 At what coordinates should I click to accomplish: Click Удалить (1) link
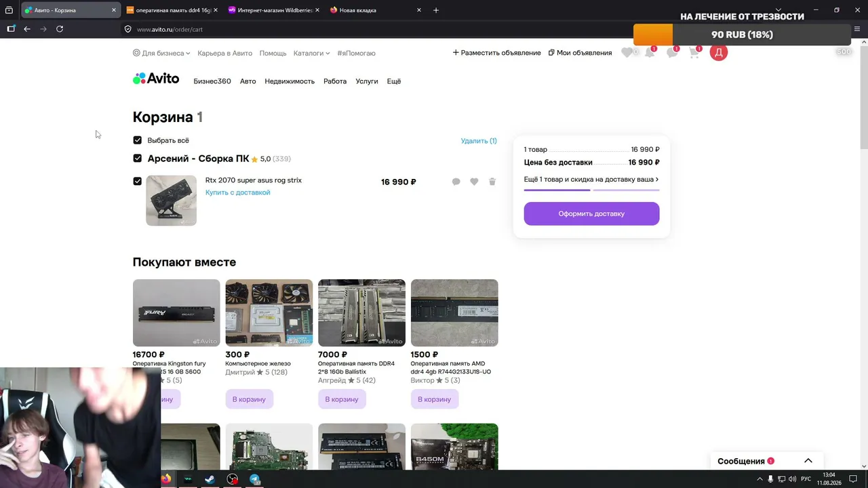tap(479, 140)
